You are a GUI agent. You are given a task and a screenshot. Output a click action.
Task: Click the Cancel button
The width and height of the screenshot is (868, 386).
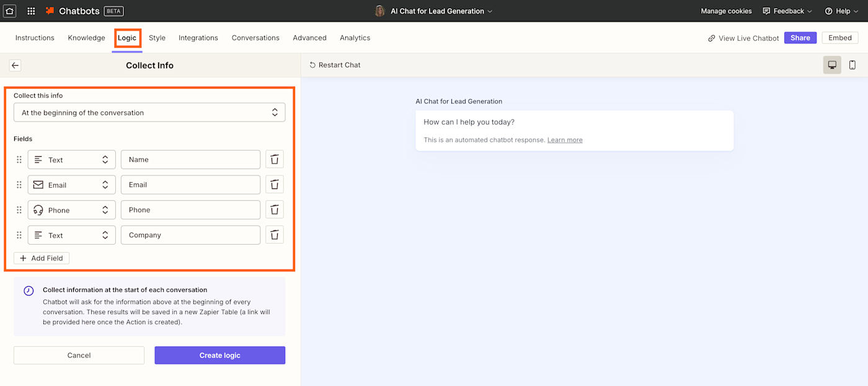click(79, 355)
